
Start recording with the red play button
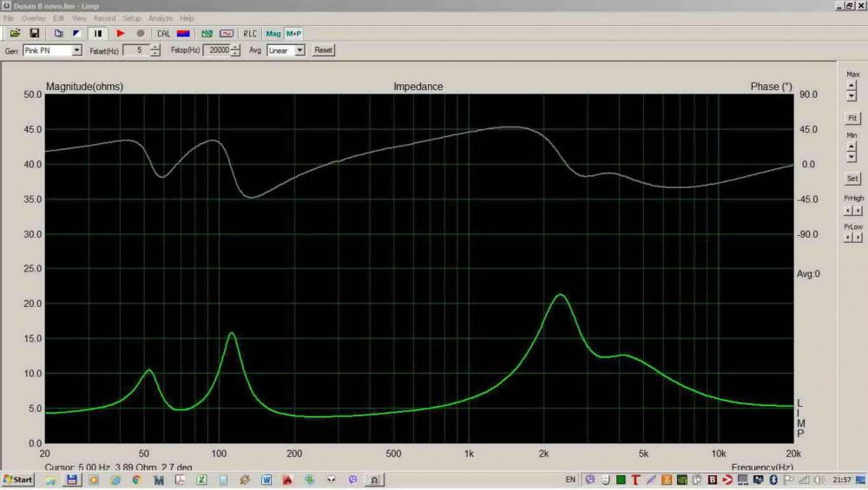(x=120, y=34)
